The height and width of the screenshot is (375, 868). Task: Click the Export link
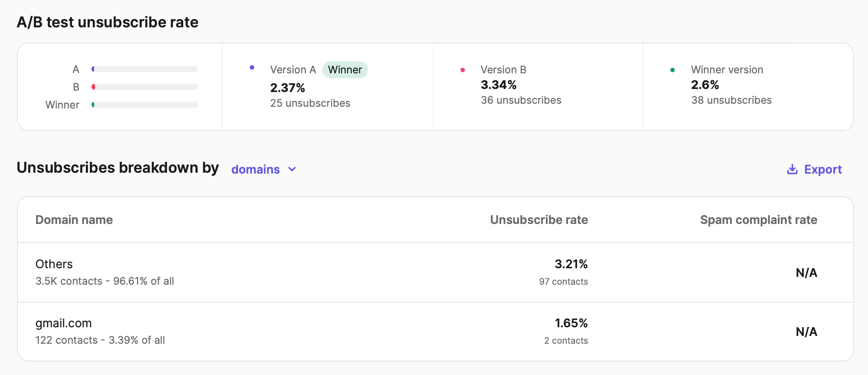822,169
